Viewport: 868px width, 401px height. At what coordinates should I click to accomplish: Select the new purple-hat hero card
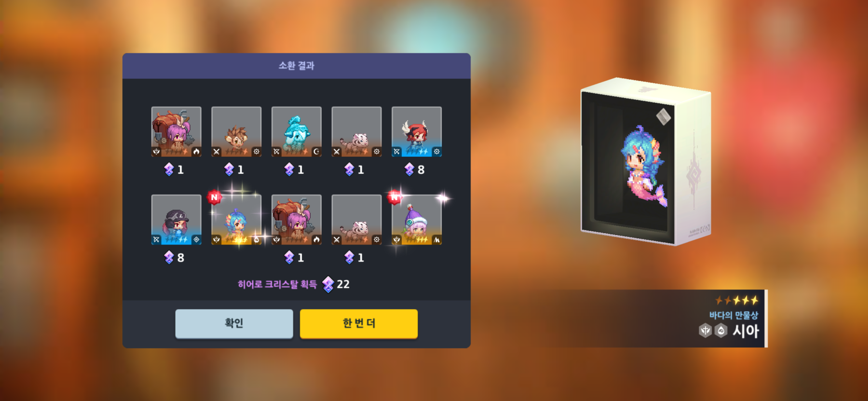pos(417,220)
